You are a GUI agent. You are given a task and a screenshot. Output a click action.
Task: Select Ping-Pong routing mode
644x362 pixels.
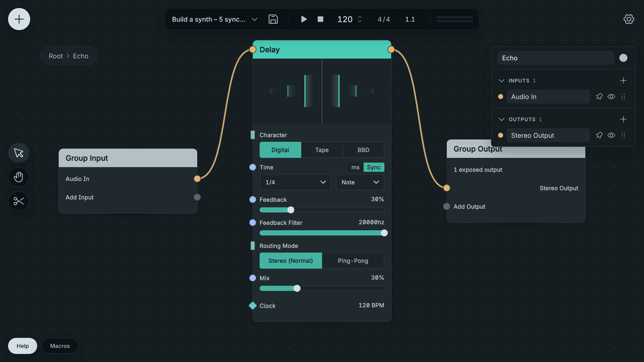353,261
